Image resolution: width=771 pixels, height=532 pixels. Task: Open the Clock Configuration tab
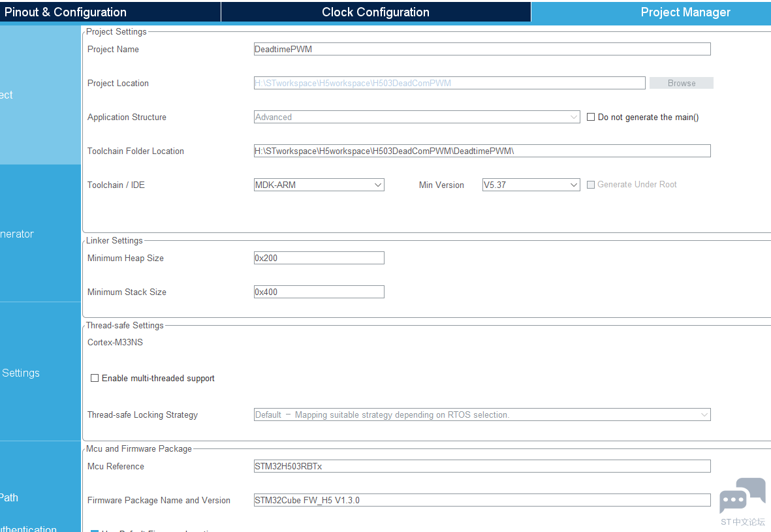pyautogui.click(x=375, y=12)
